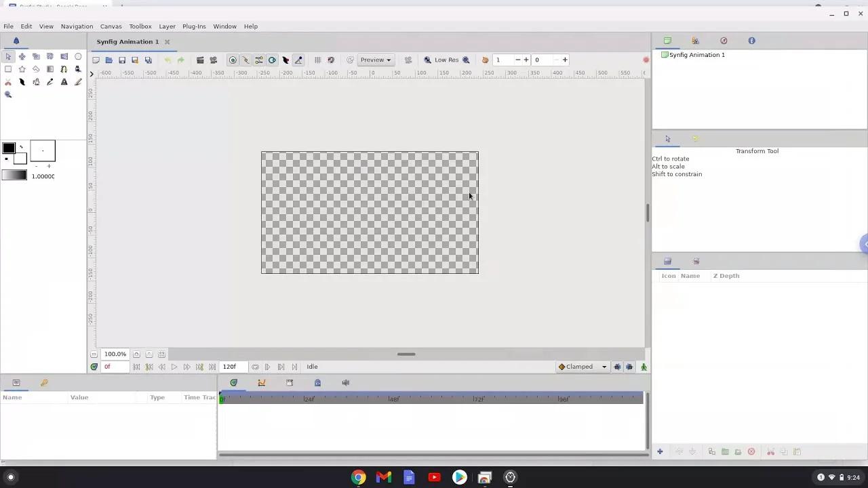Image resolution: width=868 pixels, height=488 pixels.
Task: Toggle the canvas grid display
Action: (x=317, y=60)
